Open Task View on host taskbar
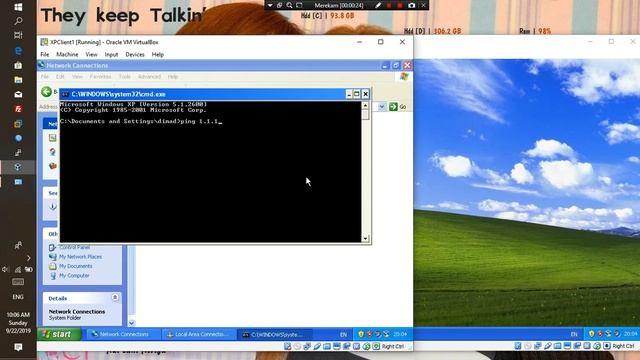Image resolution: width=640 pixels, height=360 pixels. (18, 36)
